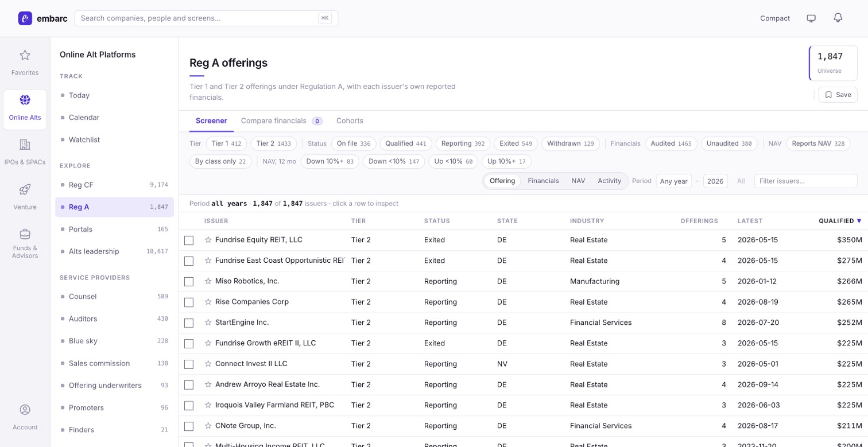Image resolution: width=868 pixels, height=447 pixels.
Task: Focus the Filter issuers input
Action: click(806, 181)
